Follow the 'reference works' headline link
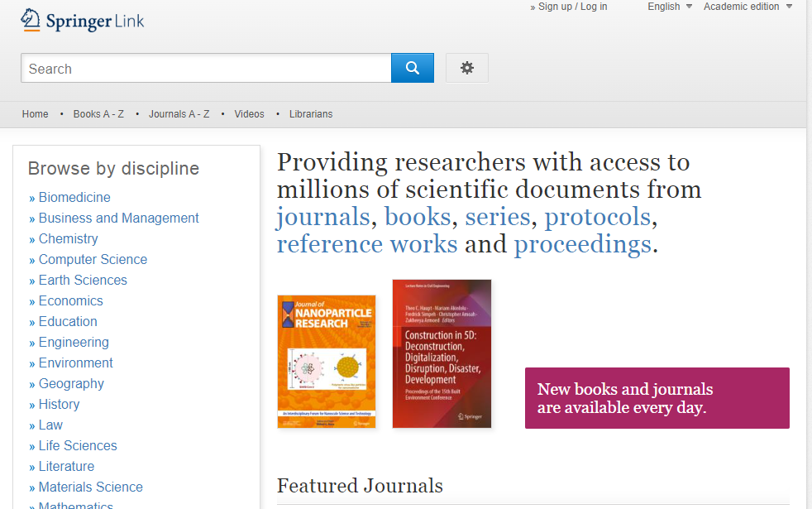The image size is (812, 509). (x=367, y=244)
